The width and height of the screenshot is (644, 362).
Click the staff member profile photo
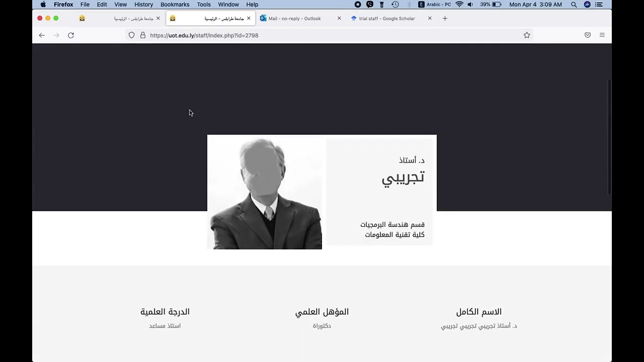click(265, 192)
